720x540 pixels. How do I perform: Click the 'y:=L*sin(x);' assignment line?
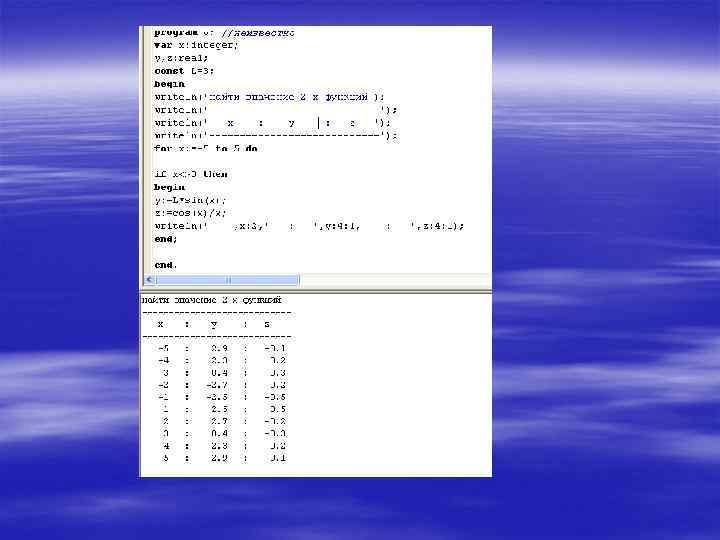point(191,200)
